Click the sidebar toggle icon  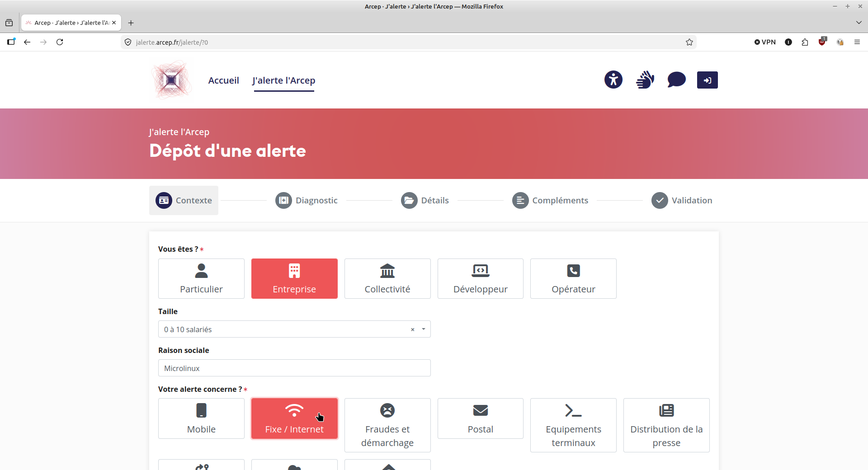click(x=11, y=42)
